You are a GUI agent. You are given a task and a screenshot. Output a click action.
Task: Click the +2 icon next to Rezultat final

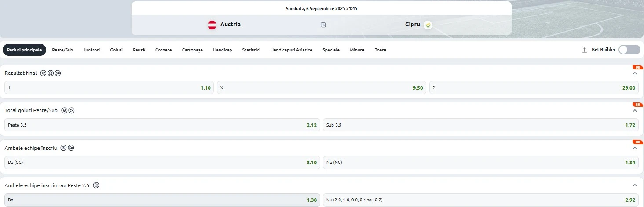43,73
